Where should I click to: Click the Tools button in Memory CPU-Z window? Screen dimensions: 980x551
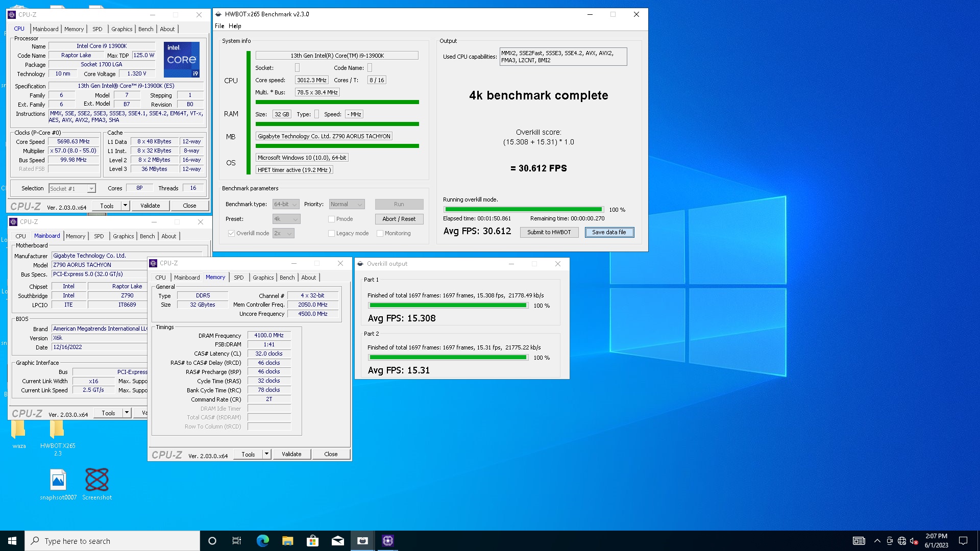click(248, 454)
